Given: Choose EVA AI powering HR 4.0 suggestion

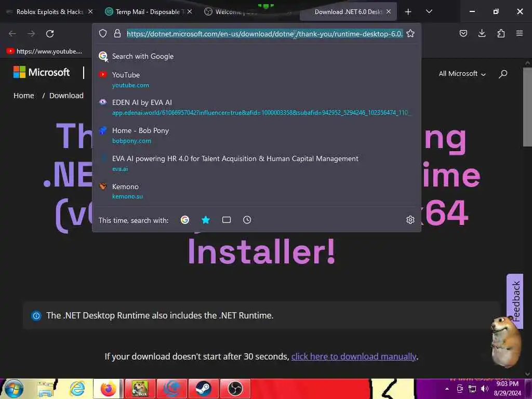Looking at the screenshot, I should [257, 163].
